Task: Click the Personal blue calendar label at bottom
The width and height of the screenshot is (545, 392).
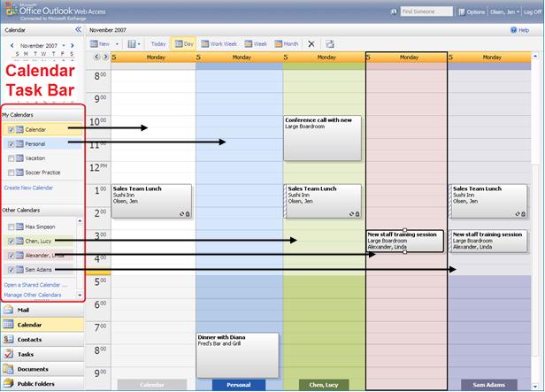Action: [239, 385]
